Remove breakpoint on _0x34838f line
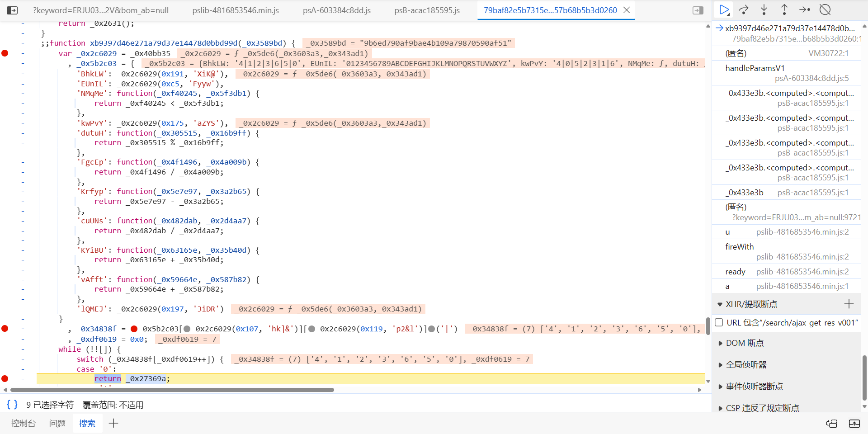868x434 pixels. pyautogui.click(x=5, y=329)
